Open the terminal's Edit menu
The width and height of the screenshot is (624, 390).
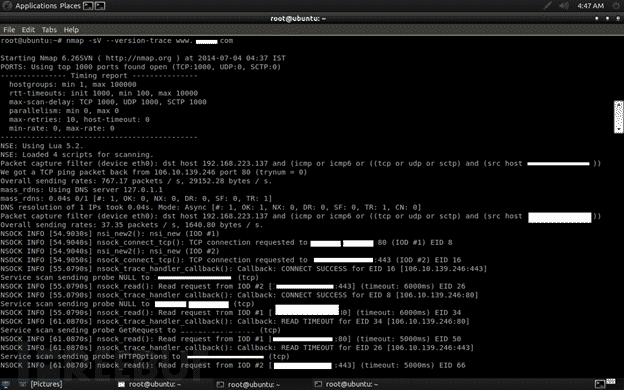point(28,30)
